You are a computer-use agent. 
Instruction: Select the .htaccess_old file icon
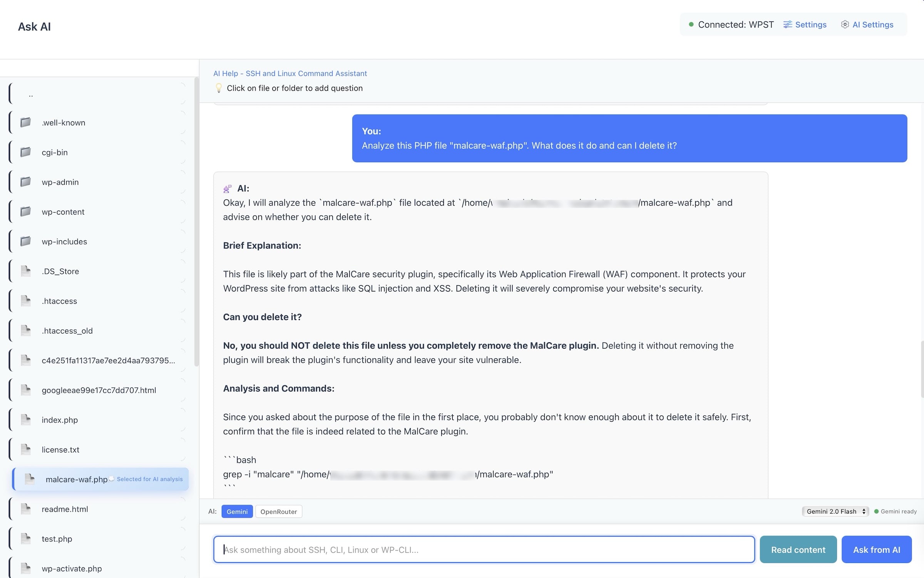(x=25, y=330)
